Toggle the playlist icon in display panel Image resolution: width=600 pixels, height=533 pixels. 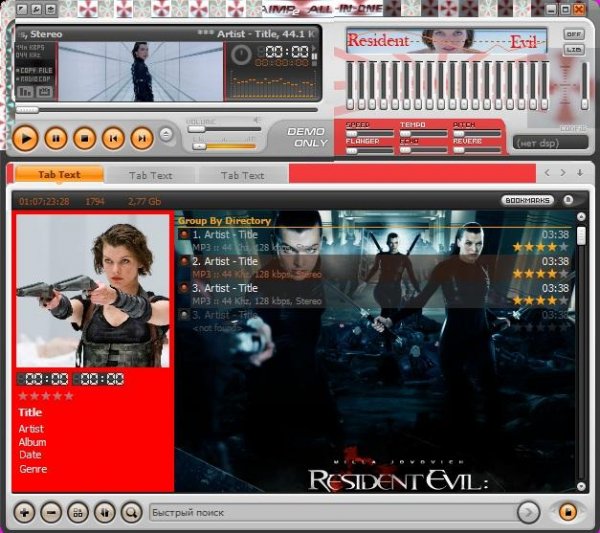point(43,92)
